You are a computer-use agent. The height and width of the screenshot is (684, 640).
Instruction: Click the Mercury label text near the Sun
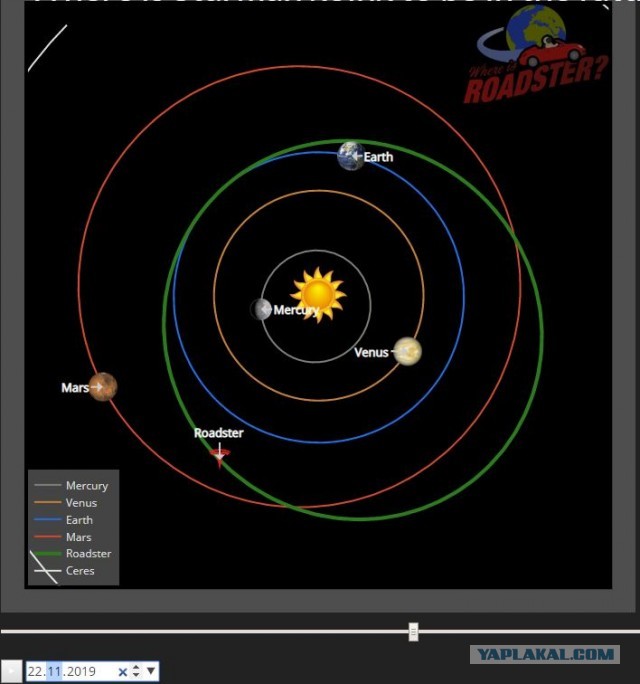[296, 310]
